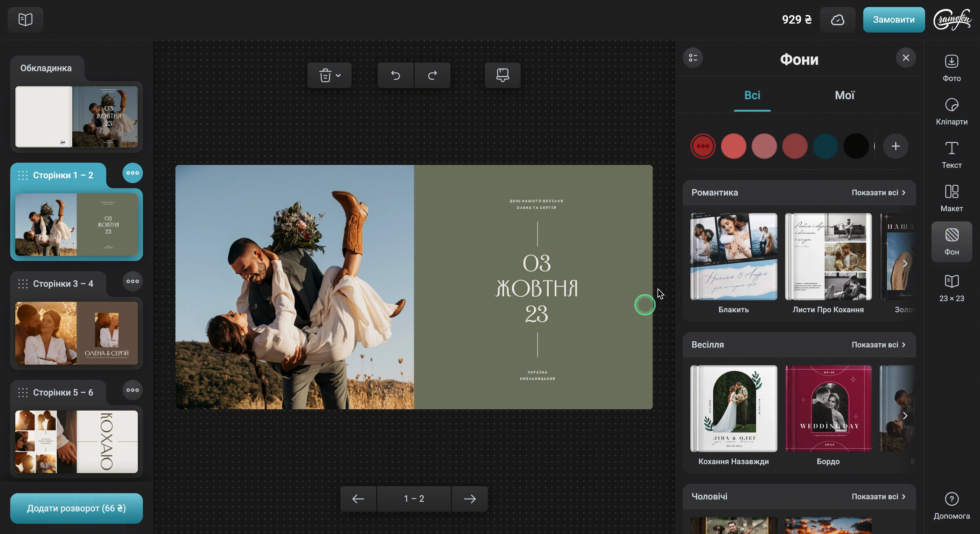
Task: Click the cloud save icon
Action: click(837, 20)
